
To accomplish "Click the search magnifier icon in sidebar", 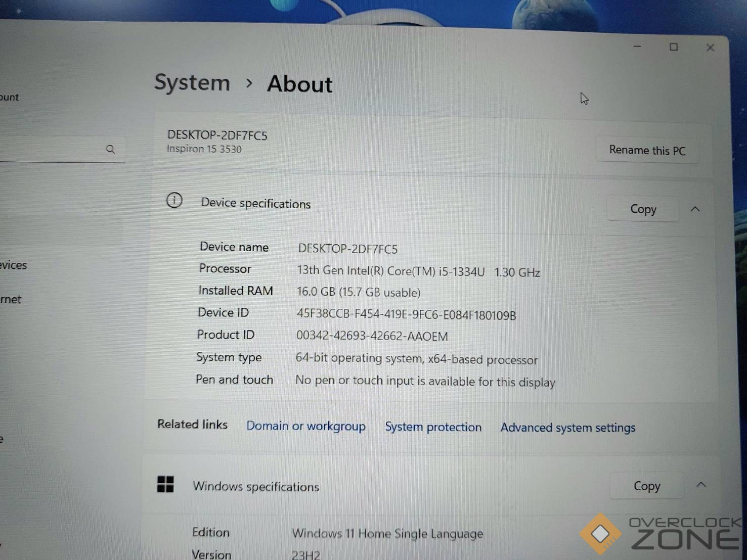I will [x=110, y=149].
